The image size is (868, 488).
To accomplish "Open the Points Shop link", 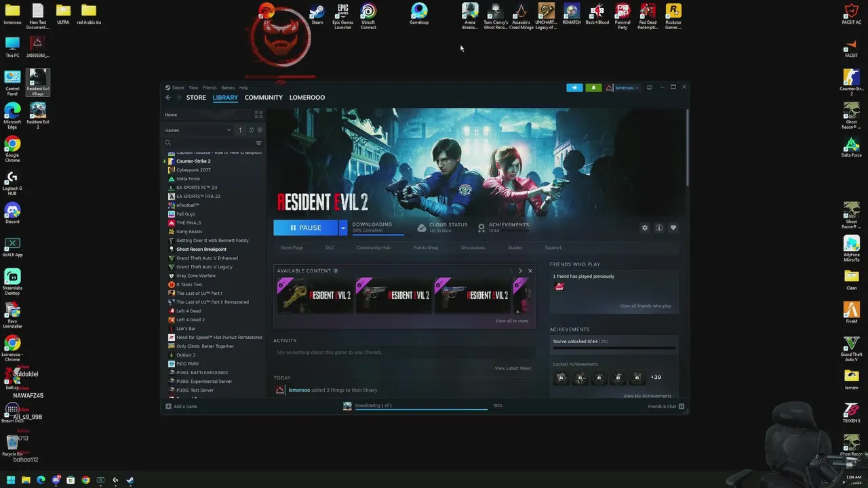I will click(426, 247).
